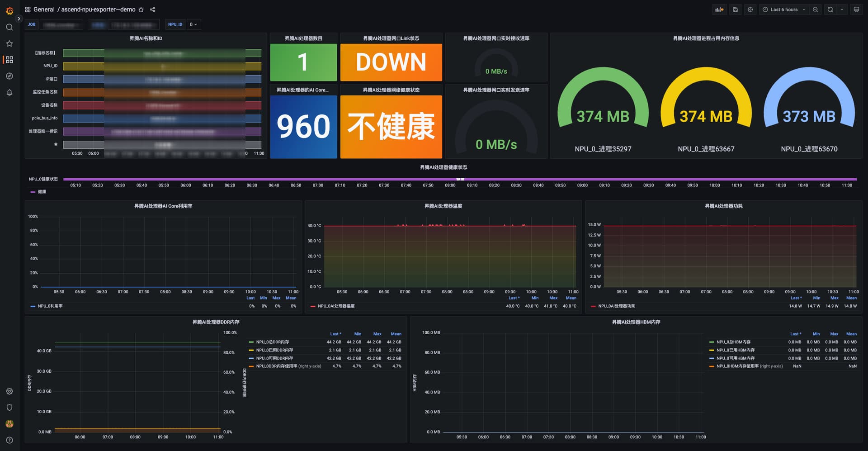Open the 昇腾AI处理器AI Core利用率 panel menu
The height and width of the screenshot is (451, 868).
[163, 206]
